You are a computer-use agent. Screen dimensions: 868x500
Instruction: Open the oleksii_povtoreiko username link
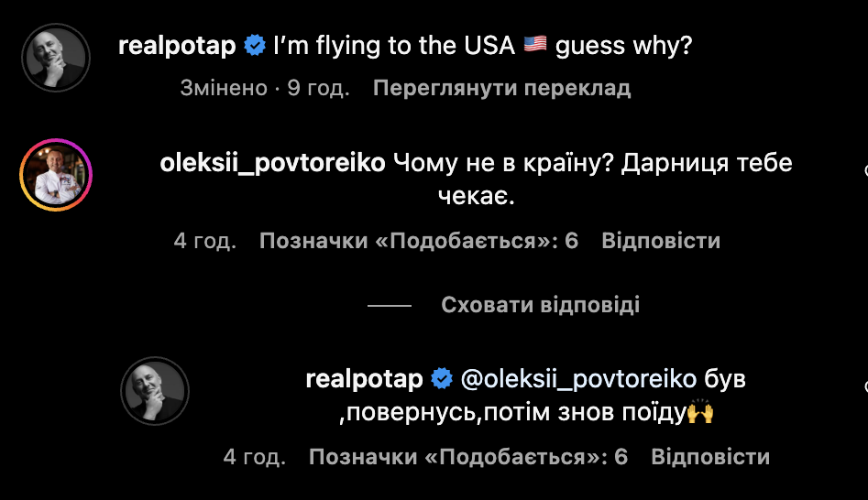point(272,164)
